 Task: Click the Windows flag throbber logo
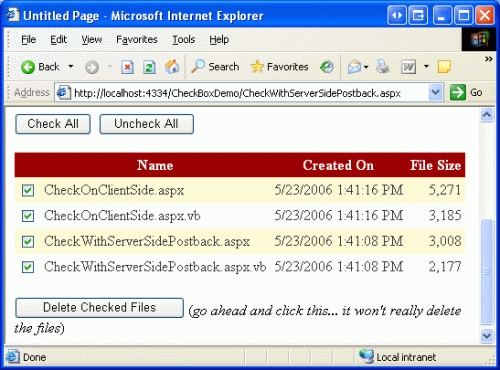coord(479,39)
